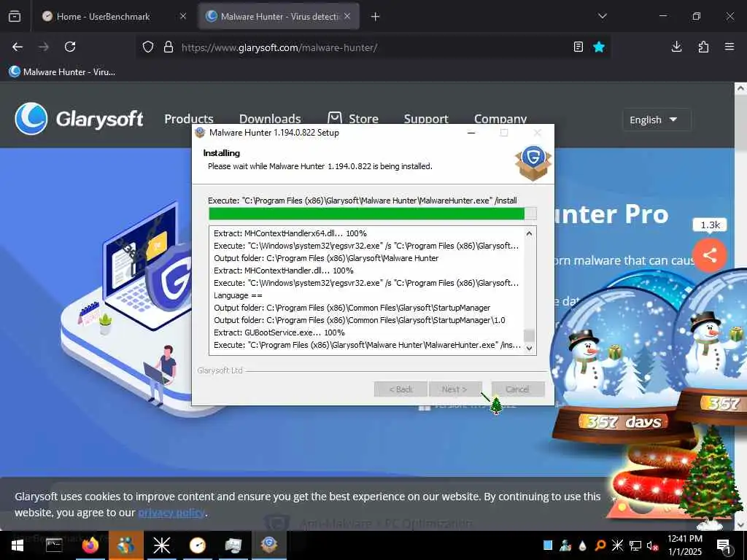This screenshot has height=560, width=747.
Task: Open the tracking protection shield icon
Action: pyautogui.click(x=148, y=47)
